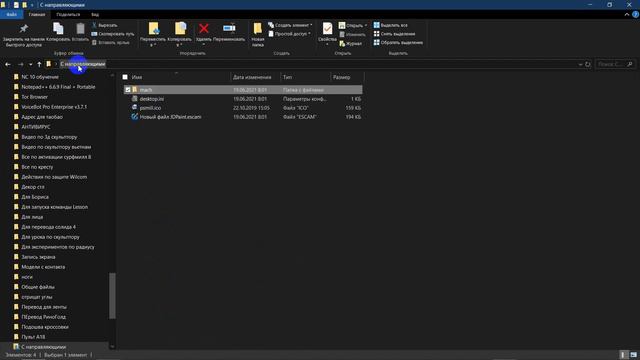Click Выделить все in the ribbon
The width and height of the screenshot is (640, 360).
pyautogui.click(x=391, y=25)
